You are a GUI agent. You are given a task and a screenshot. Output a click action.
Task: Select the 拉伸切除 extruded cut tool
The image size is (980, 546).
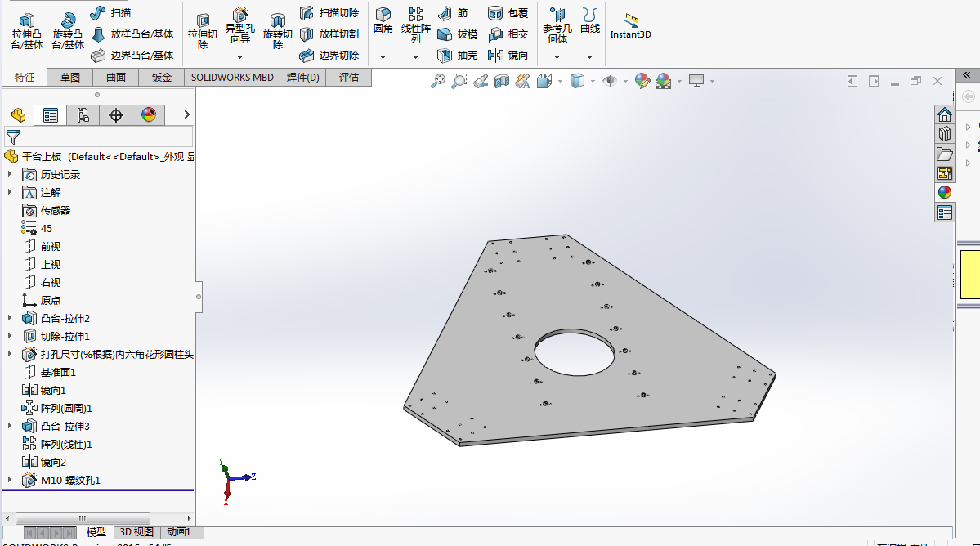(203, 31)
